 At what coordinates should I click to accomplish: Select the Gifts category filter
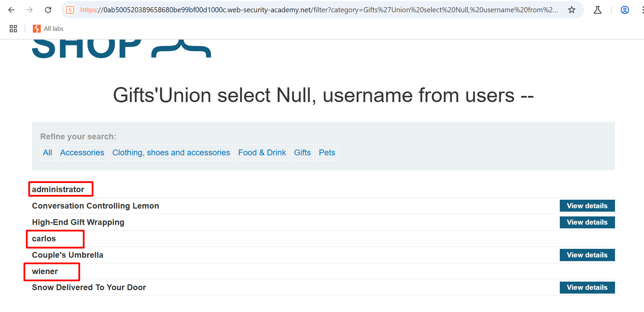(x=302, y=153)
